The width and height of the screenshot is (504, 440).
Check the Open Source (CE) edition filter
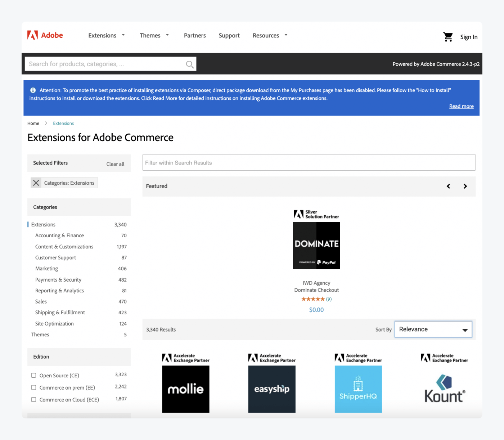(x=33, y=375)
